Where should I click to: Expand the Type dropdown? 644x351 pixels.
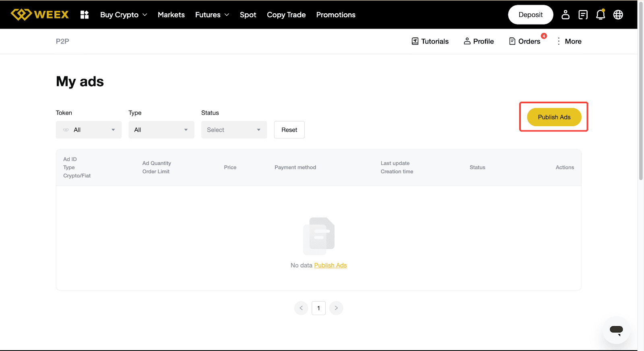tap(161, 130)
